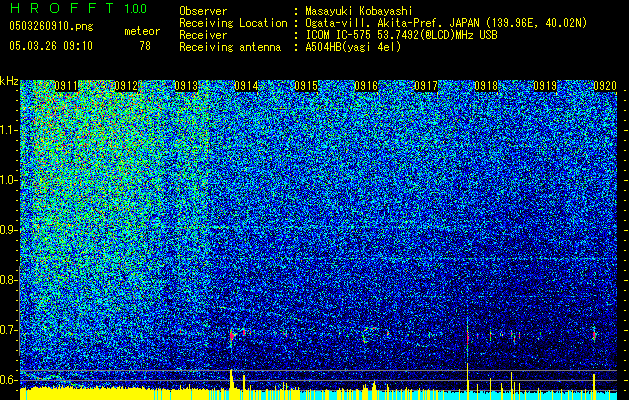Image resolution: width=629 pixels, height=400 pixels.
Task: Click the 0.7 kHz axis tick label
Action: 8,330
